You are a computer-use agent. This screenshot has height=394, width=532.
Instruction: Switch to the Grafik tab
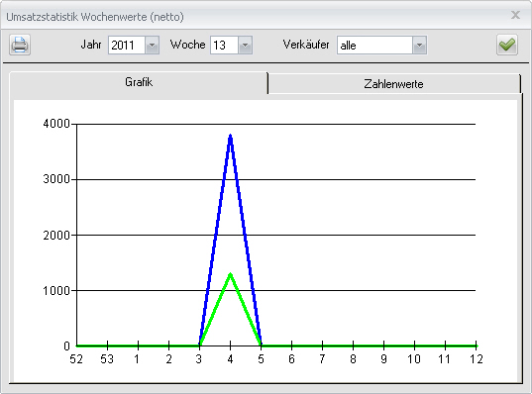(x=139, y=82)
